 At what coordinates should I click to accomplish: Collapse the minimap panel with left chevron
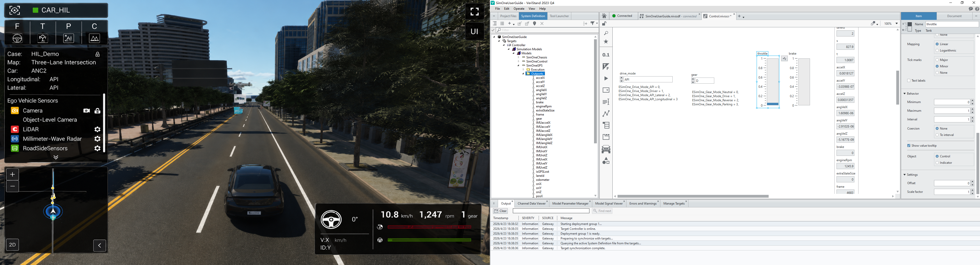tap(100, 246)
